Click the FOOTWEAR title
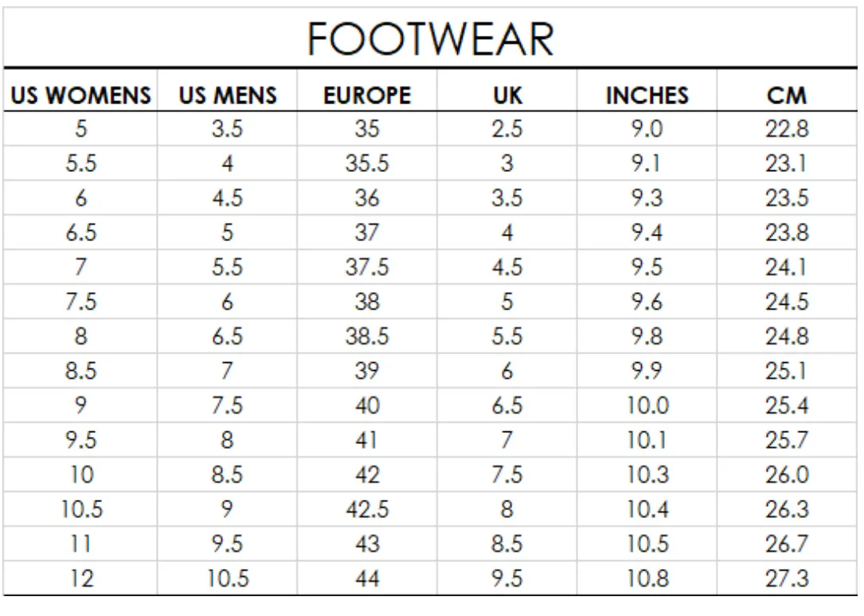 tap(430, 39)
